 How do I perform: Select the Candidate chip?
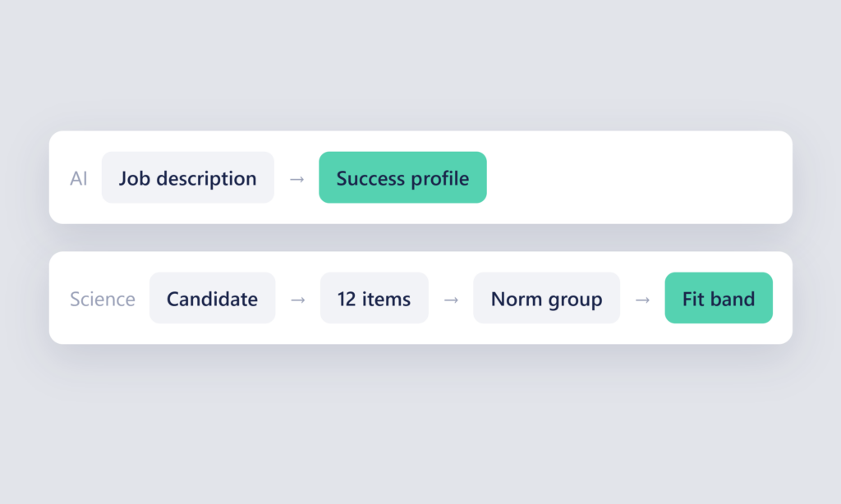click(x=213, y=298)
